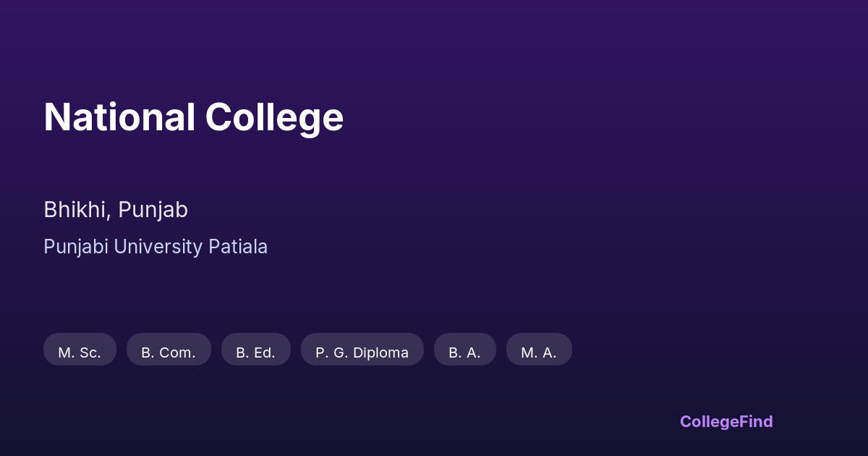Open the Punjabi University Patiala affiliation link
This screenshot has width=868, height=456.
click(x=156, y=247)
